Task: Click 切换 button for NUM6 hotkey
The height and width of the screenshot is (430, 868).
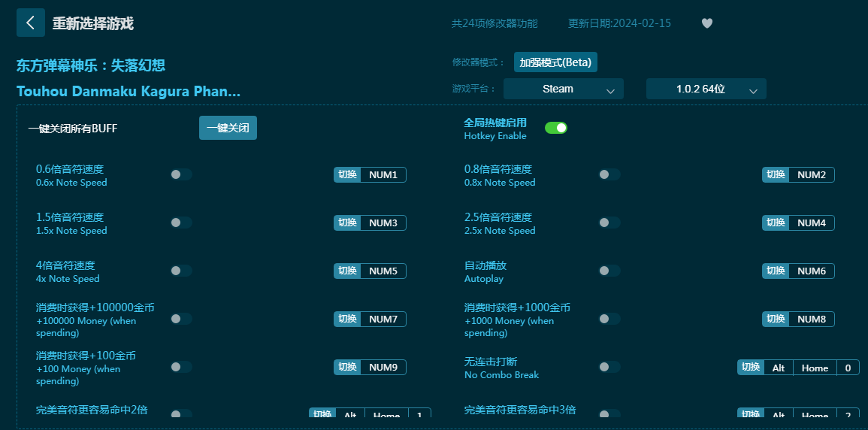Action: pos(776,271)
